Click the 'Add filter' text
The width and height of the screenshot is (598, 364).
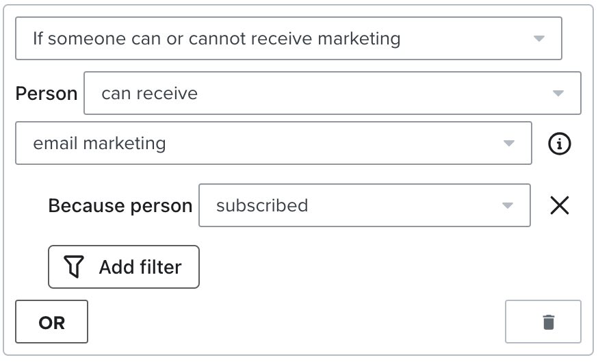pos(140,267)
